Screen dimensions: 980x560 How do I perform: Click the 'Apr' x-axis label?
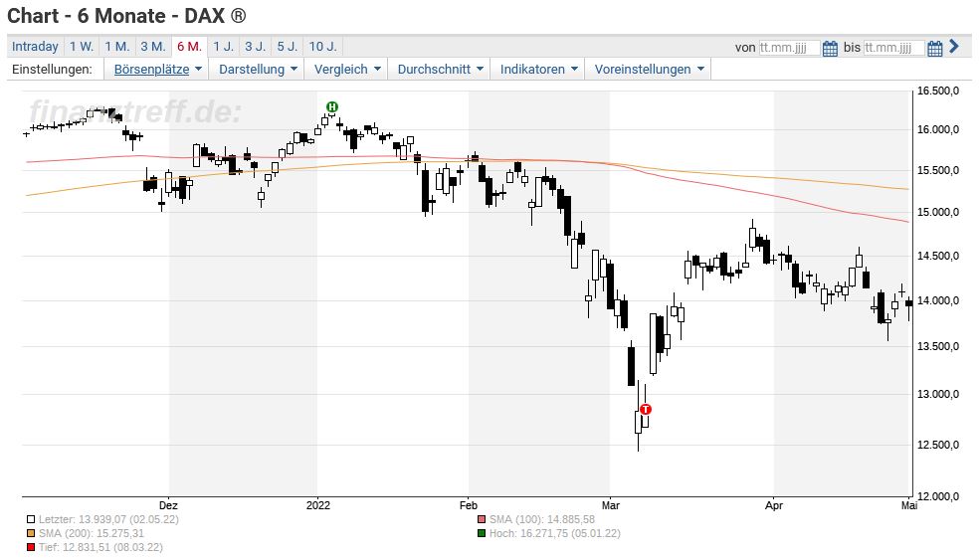tap(774, 505)
